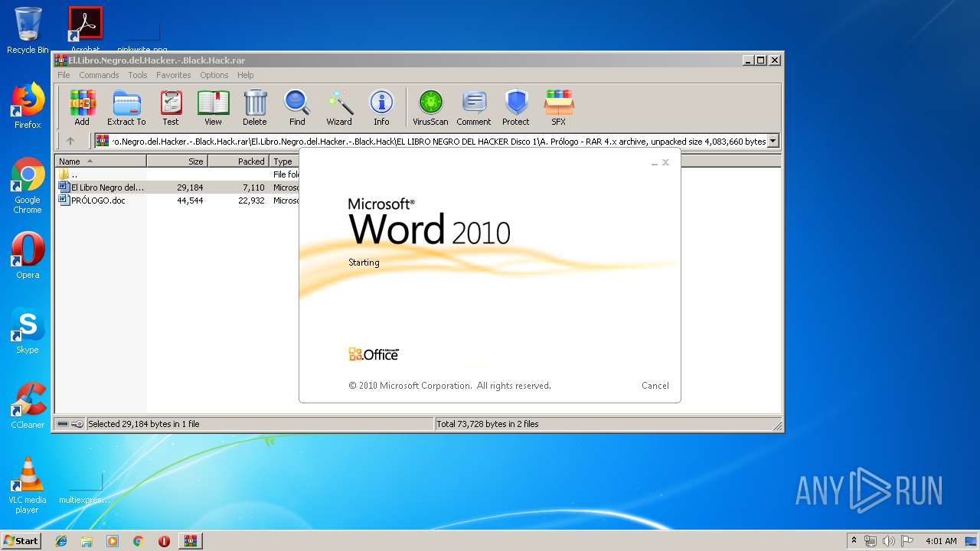Cancel the Word 2010 startup
980x551 pixels.
(655, 386)
